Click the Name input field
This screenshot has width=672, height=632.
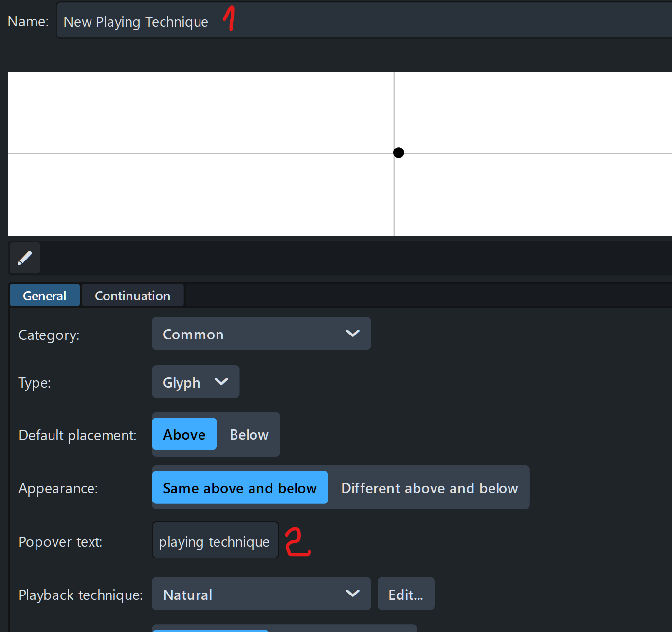pyautogui.click(x=364, y=20)
